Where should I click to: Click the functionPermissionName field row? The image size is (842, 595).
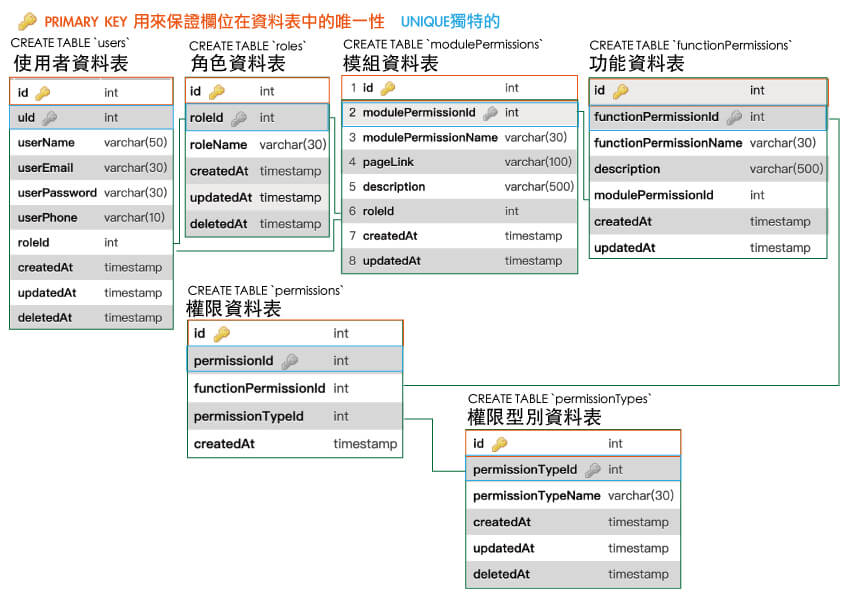pyautogui.click(x=707, y=143)
